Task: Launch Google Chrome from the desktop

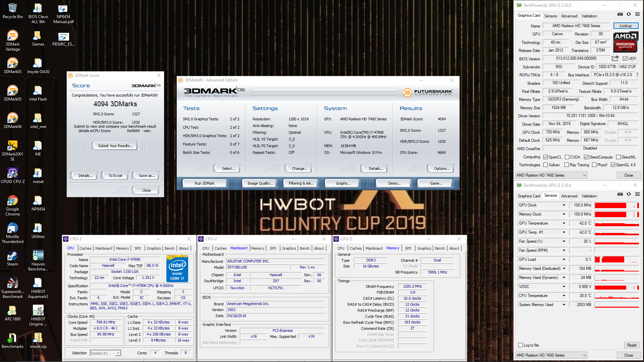Action: (x=13, y=206)
